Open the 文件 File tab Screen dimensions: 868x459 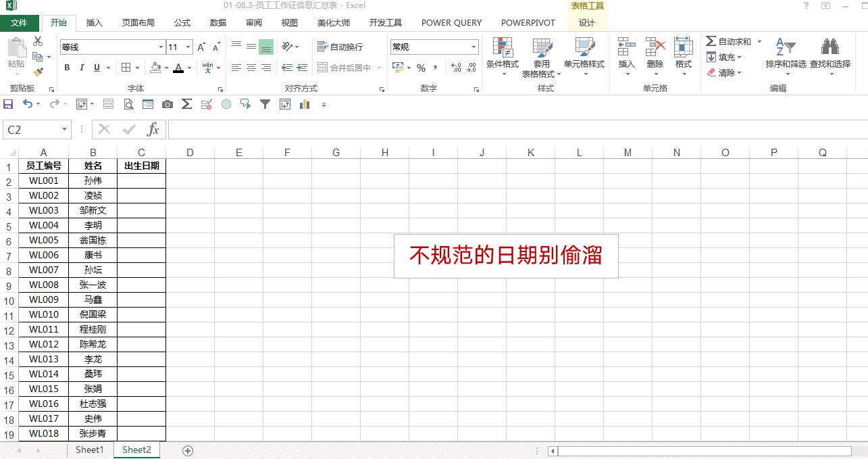(x=20, y=22)
